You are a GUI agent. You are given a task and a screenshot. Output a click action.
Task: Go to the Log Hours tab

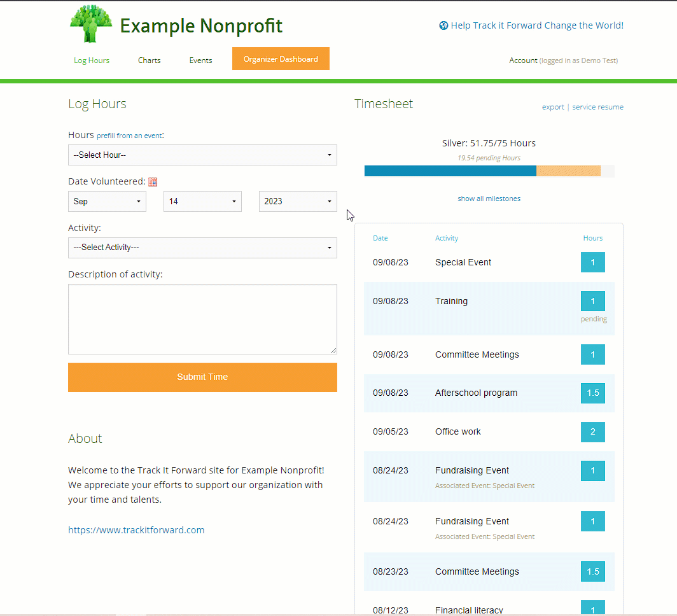click(92, 60)
